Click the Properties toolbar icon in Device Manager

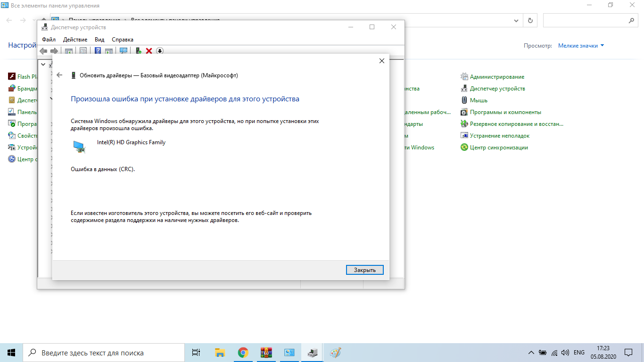[83, 51]
